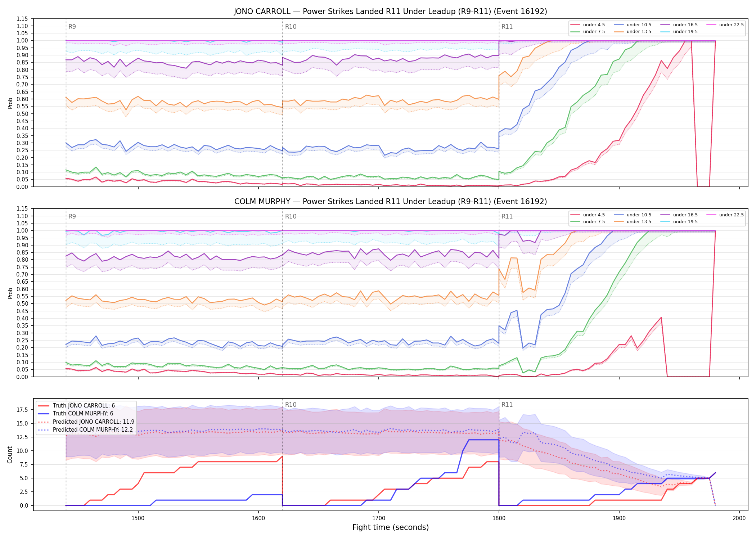The width and height of the screenshot is (756, 540).
Task: Pick 'under 16.5' in Colm Murphy chart legend
Action: (x=679, y=215)
